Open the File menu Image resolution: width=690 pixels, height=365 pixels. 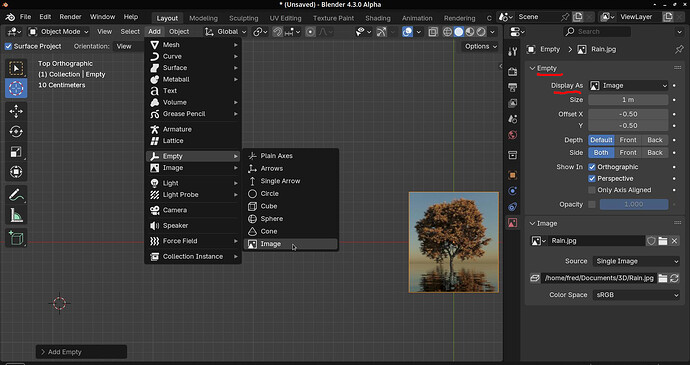26,17
